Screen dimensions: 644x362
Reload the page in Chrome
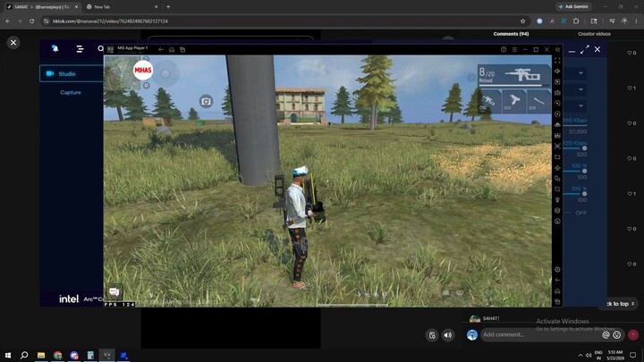click(x=31, y=21)
